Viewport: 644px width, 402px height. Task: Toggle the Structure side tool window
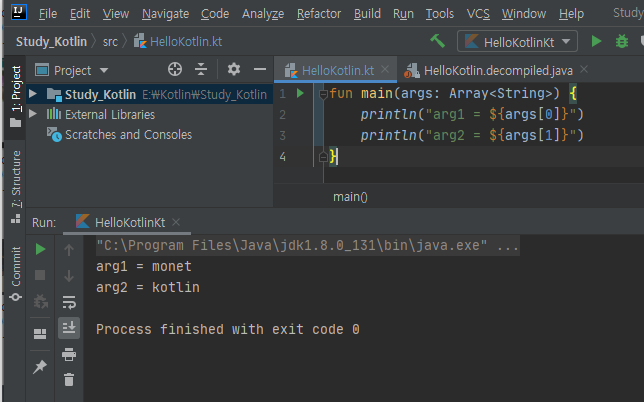click(16, 187)
